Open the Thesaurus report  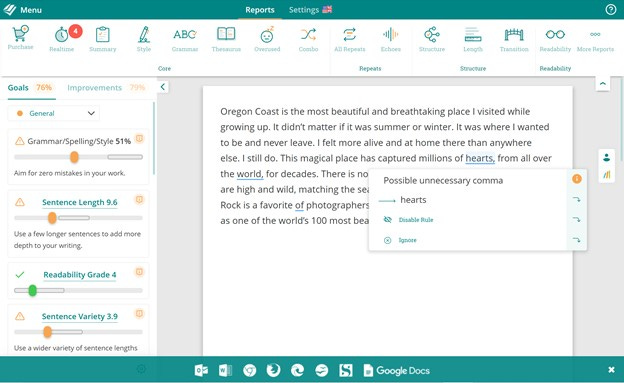(226, 39)
